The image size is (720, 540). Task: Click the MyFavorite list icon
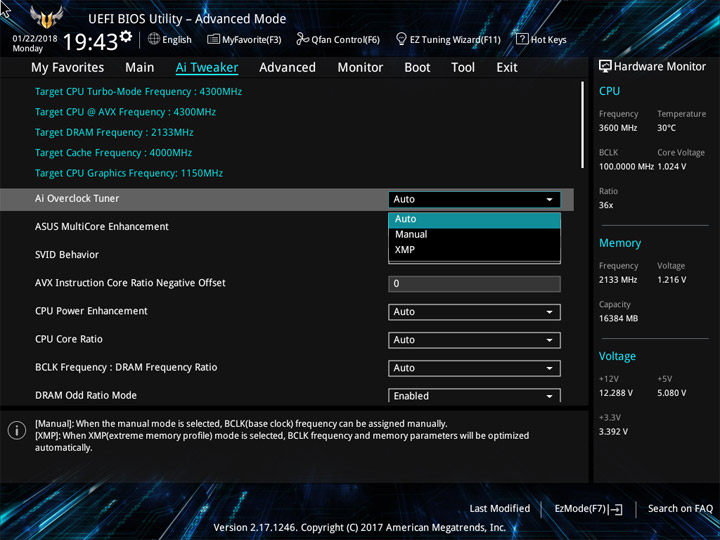[213, 39]
